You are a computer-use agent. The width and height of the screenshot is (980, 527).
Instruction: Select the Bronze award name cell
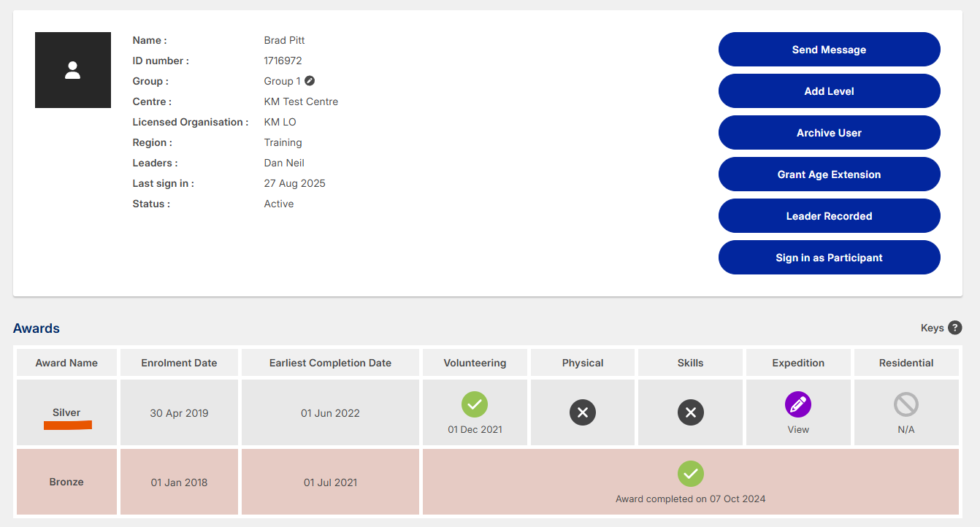point(66,482)
